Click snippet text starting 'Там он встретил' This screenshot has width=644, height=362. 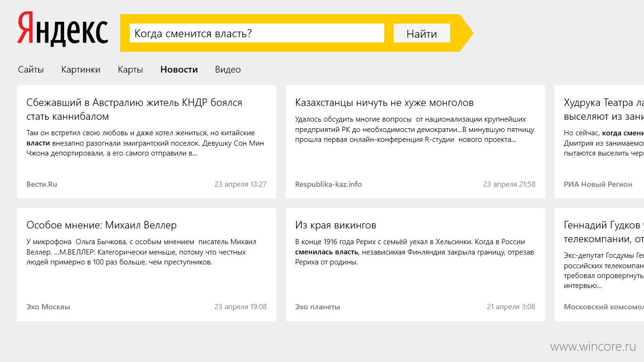(145, 143)
